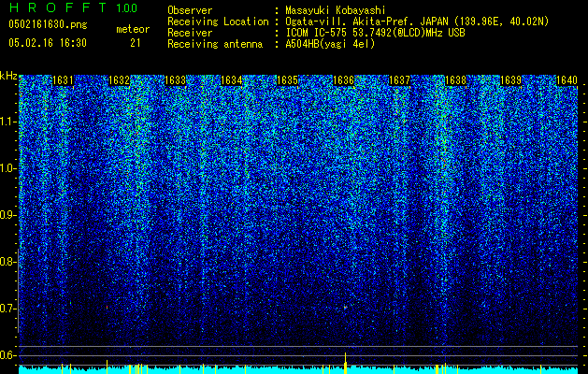Click the 1631 time marker
This screenshot has width=588, height=374.
(63, 80)
